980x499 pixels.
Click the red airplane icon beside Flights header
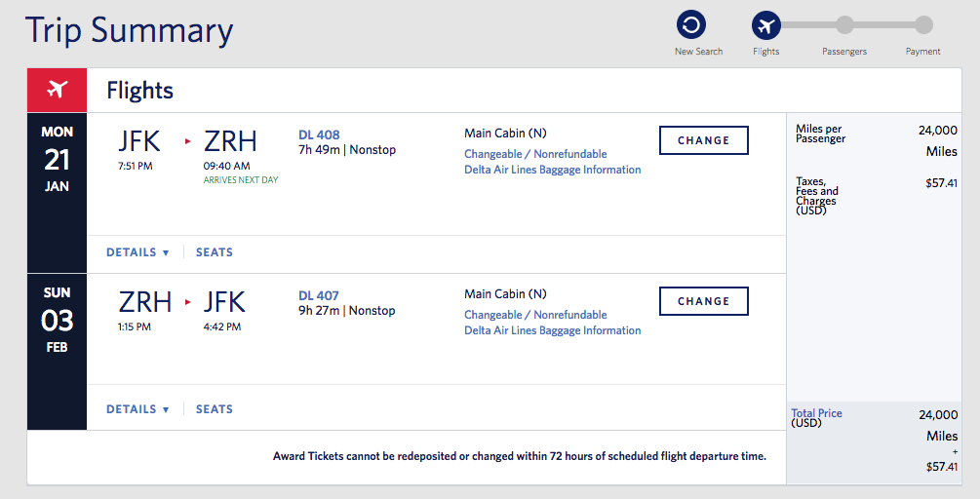[57, 91]
